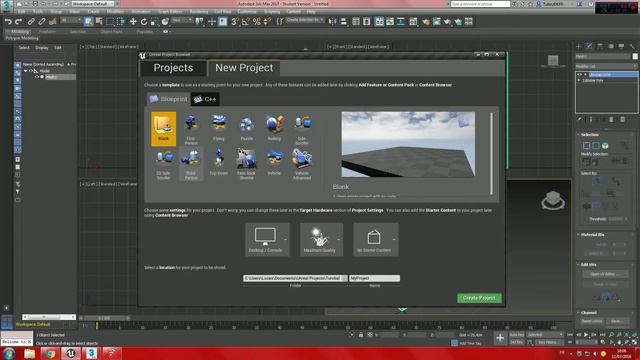Open the Maximum Quality graphics dropdown
The height and width of the screenshot is (360, 640).
[321, 239]
